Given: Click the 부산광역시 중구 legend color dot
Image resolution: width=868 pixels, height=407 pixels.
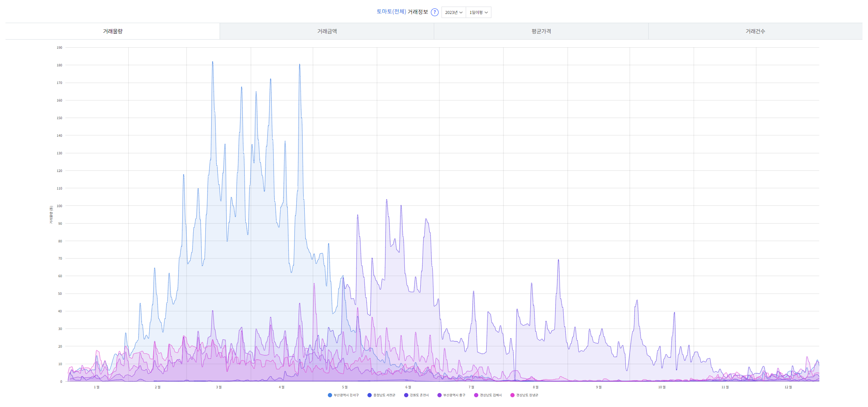Looking at the screenshot, I should pos(439,395).
